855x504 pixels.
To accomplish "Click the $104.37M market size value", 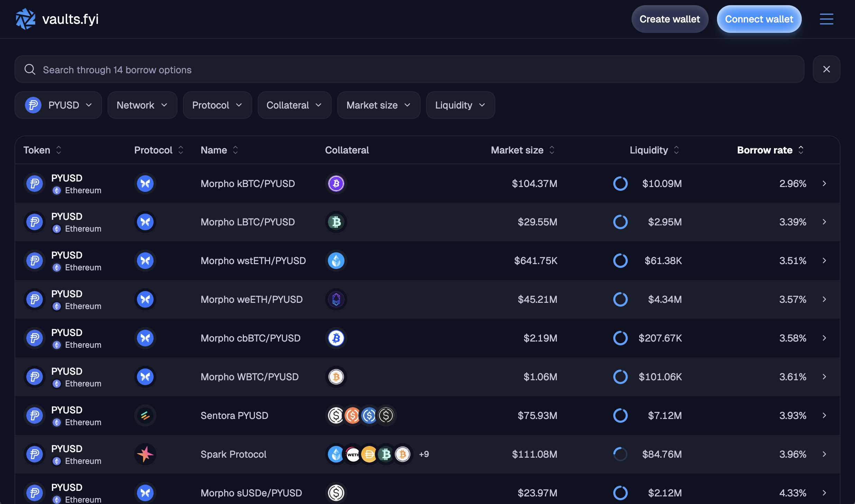I will (x=534, y=184).
